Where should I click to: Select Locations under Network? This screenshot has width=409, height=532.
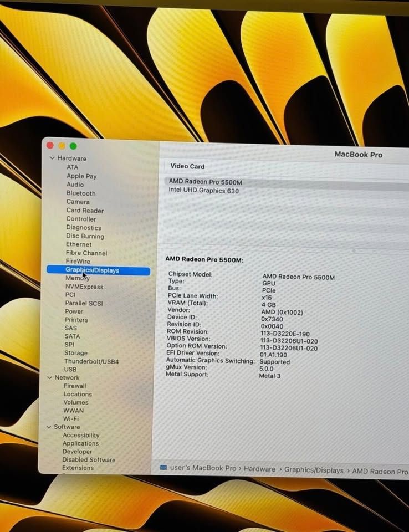click(78, 394)
